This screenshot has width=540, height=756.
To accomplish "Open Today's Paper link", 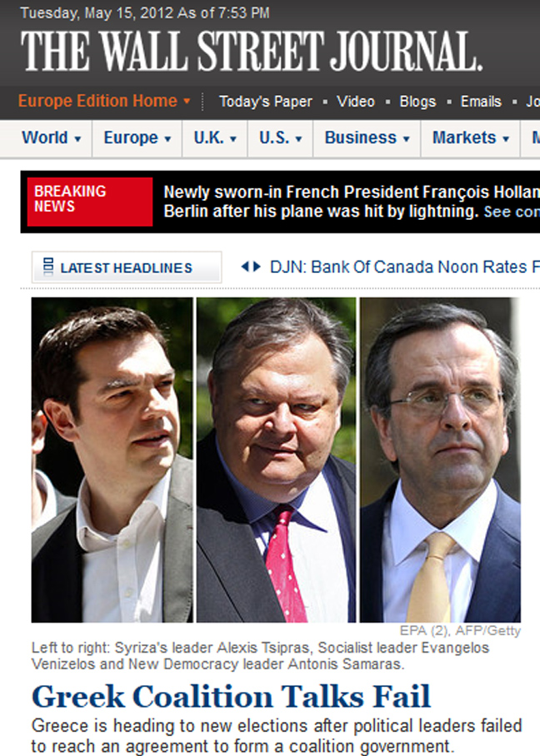I will 265,102.
